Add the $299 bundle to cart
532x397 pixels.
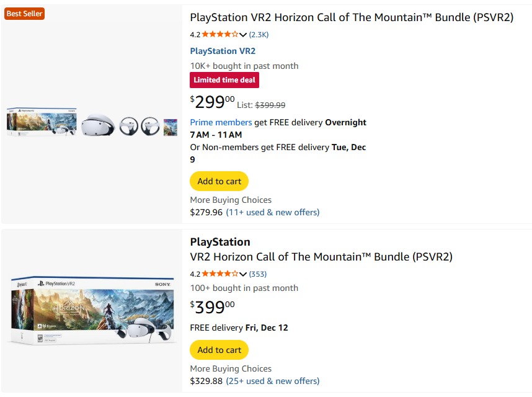point(219,181)
